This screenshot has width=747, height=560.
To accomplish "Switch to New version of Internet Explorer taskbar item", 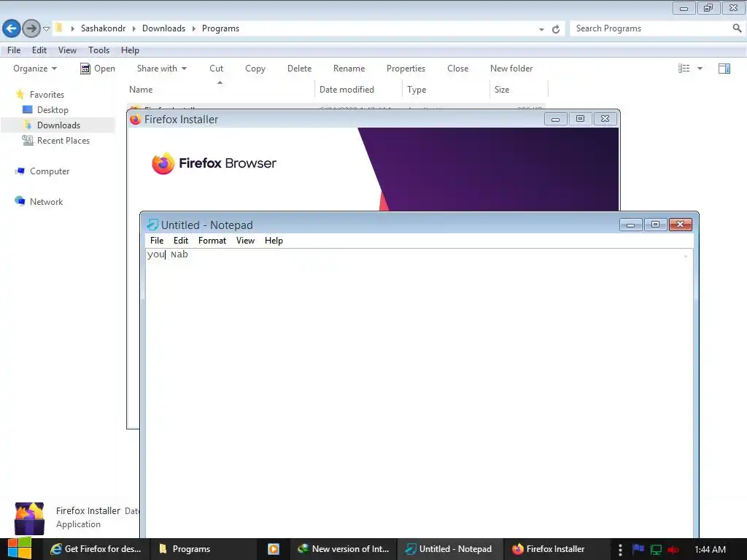I will tap(344, 549).
